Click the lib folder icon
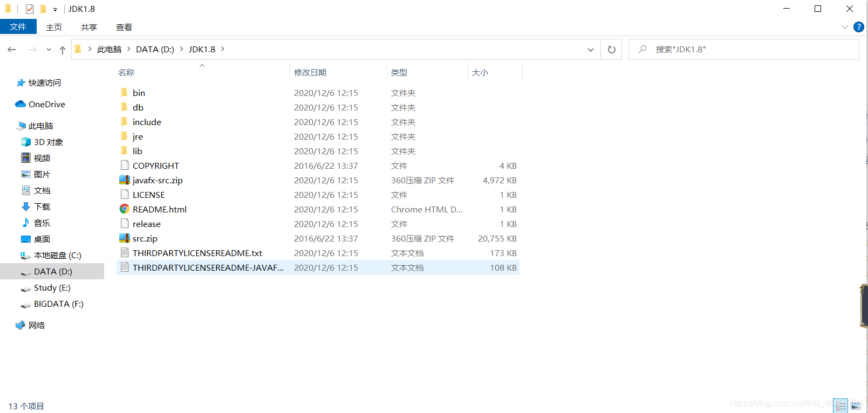The height and width of the screenshot is (413, 868). [x=124, y=150]
